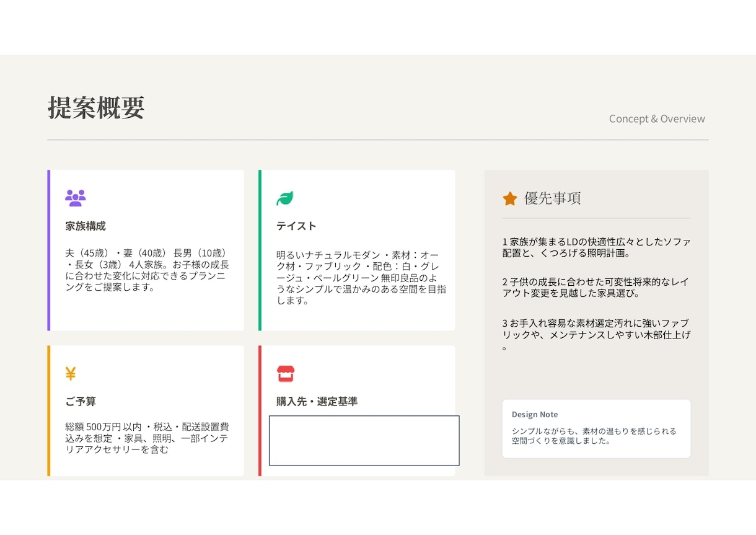Viewport: 756px width, 535px height.
Task: Click the green leaf icon
Action: point(285,198)
